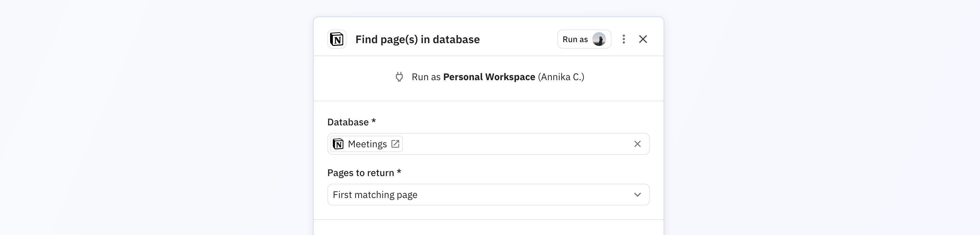Open the Run as account selector
The height and width of the screenshot is (235, 980).
(x=584, y=39)
